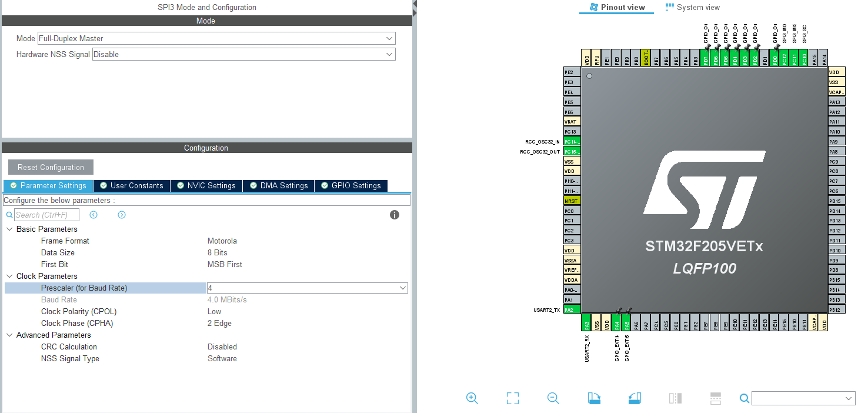The width and height of the screenshot is (868, 413).
Task: Collapse the Basic Parameters section
Action: [9, 229]
